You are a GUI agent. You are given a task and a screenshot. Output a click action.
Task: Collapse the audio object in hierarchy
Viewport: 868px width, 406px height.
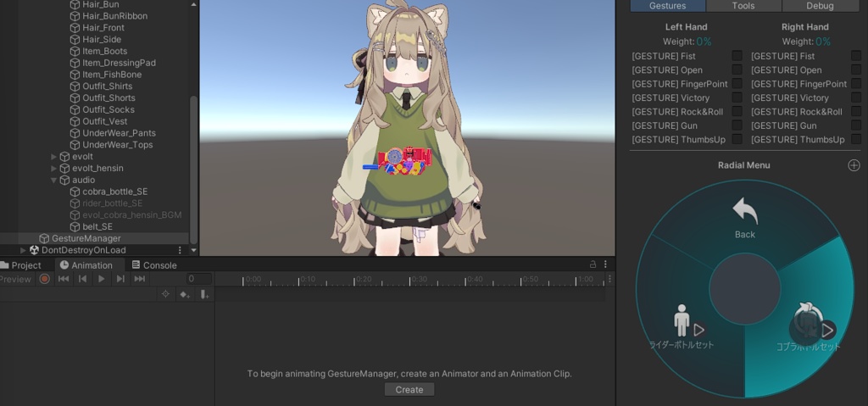(53, 180)
